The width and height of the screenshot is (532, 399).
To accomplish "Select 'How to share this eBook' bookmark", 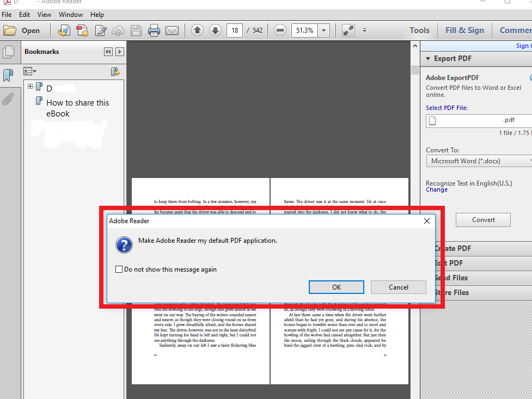I will [78, 108].
